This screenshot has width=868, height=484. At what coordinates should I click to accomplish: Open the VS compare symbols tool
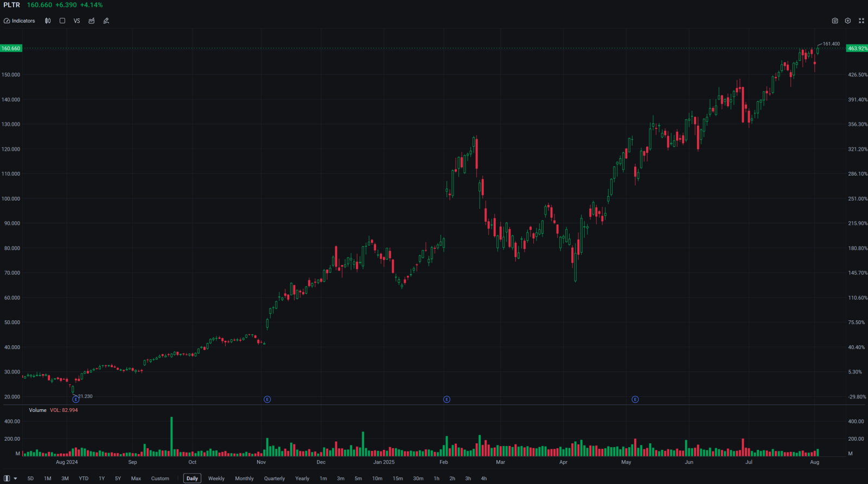click(x=76, y=21)
